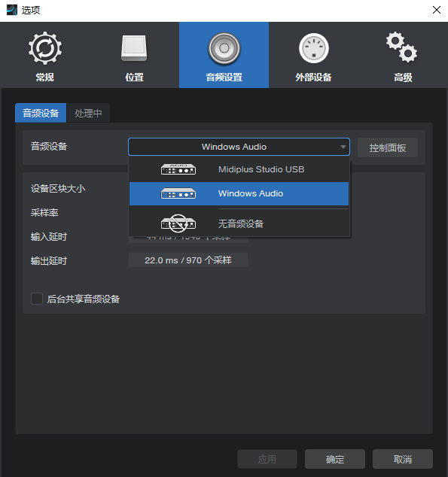Click the 音频设备 row label
The width and height of the screenshot is (448, 477).
49,146
